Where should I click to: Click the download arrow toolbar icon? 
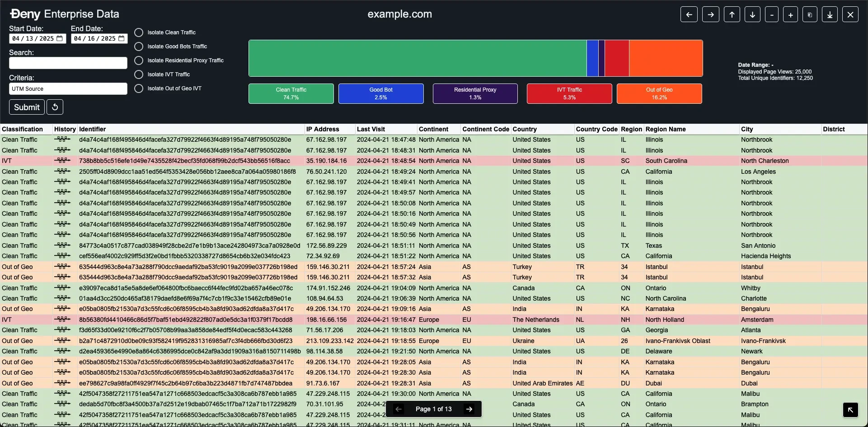click(830, 14)
